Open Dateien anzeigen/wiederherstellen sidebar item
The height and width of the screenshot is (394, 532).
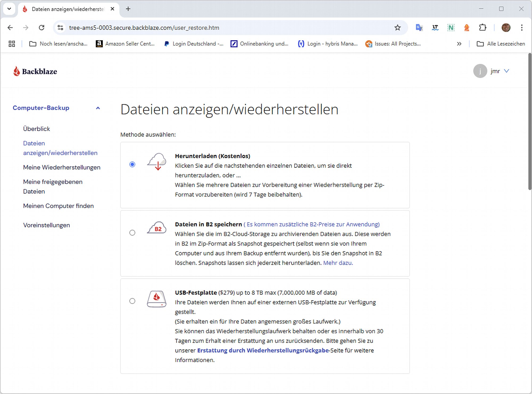point(60,148)
